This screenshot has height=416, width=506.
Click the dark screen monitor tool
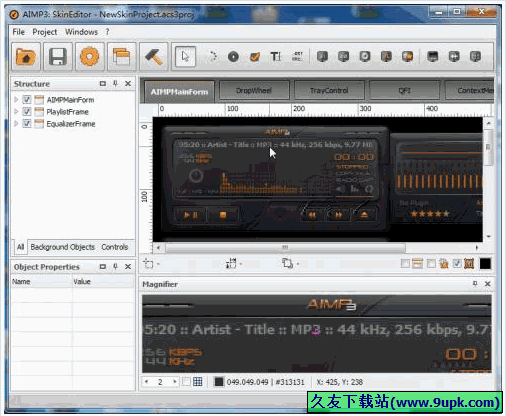tap(433, 56)
